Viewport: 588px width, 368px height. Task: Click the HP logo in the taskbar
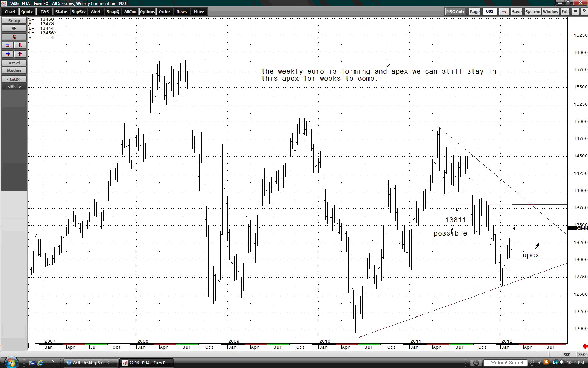click(x=476, y=363)
